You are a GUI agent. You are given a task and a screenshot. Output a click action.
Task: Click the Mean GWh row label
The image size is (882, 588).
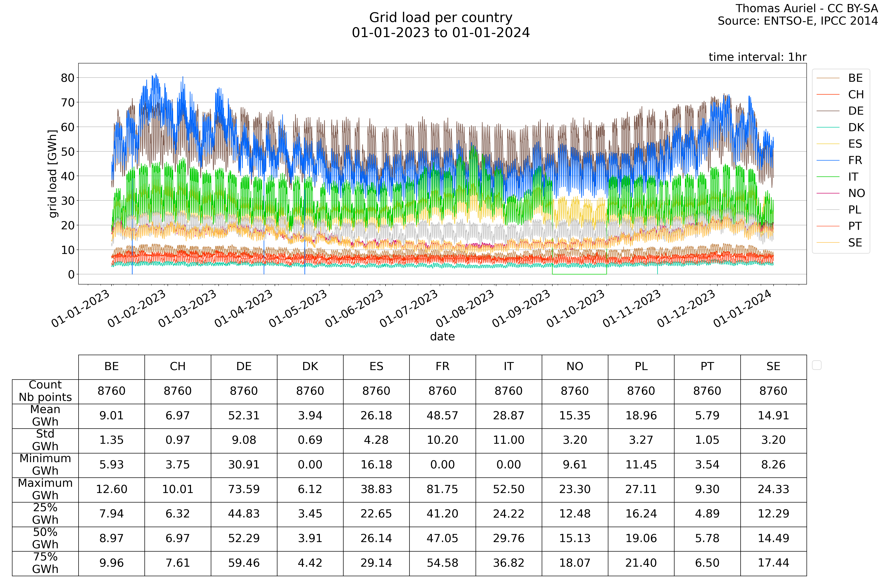click(x=45, y=416)
